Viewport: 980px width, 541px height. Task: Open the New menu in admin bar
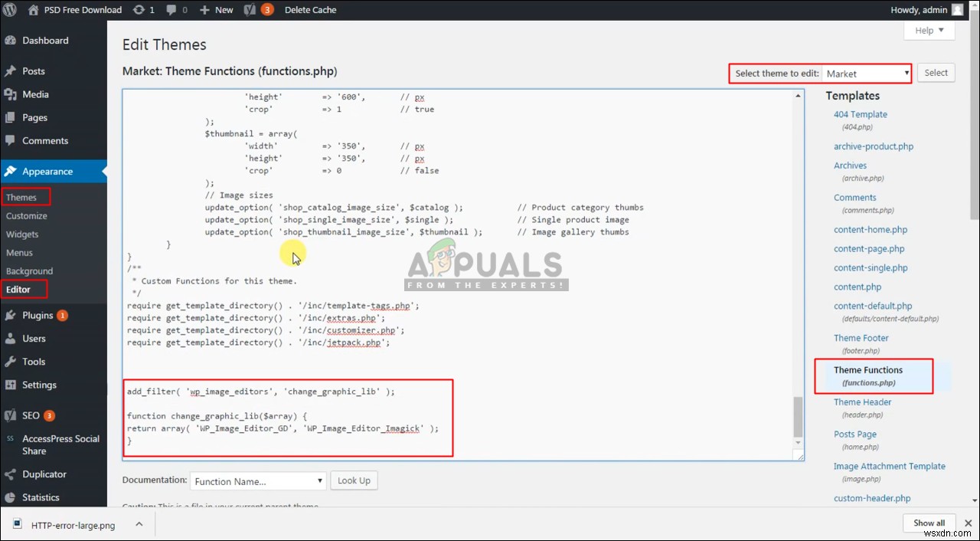pos(216,10)
